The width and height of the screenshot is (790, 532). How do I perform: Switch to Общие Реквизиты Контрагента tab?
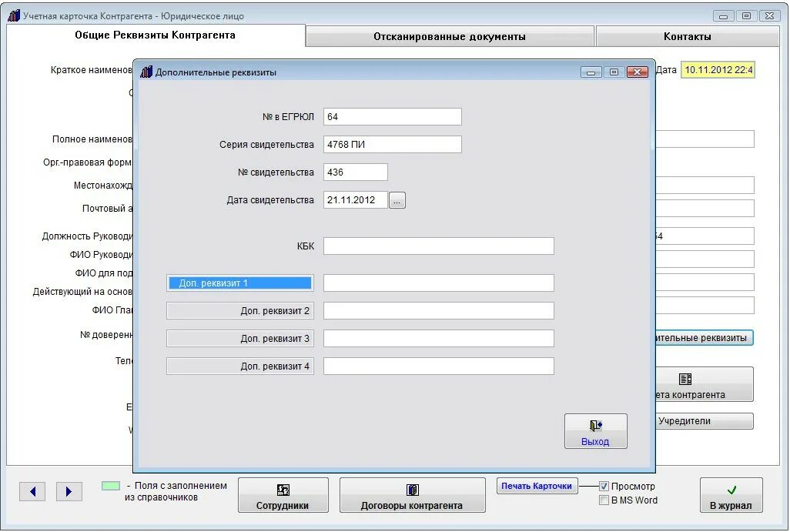tap(156, 35)
